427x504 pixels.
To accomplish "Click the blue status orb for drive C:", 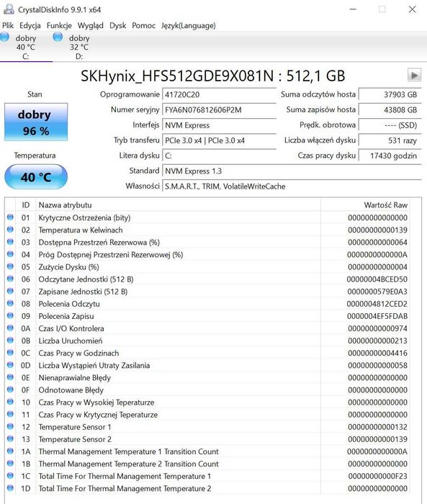I will (x=4, y=37).
